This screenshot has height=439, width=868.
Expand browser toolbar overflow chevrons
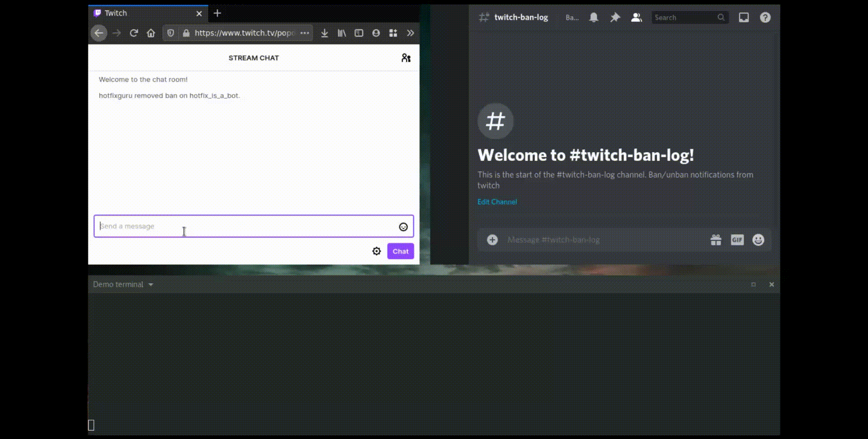pyautogui.click(x=410, y=33)
